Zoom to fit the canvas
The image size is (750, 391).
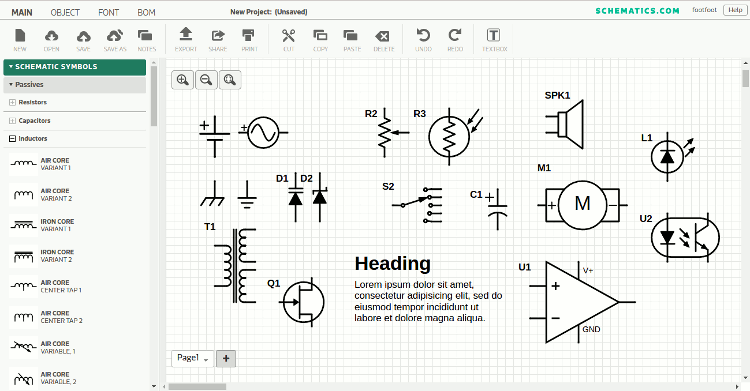click(230, 80)
